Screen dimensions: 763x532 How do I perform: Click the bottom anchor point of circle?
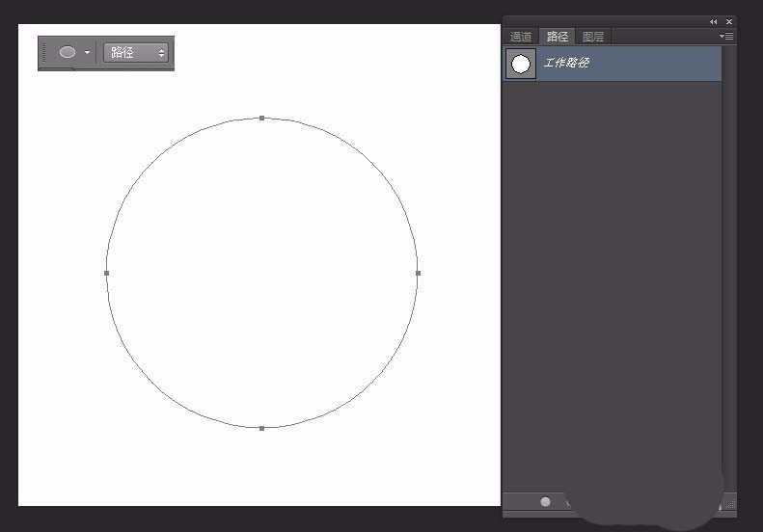262,428
